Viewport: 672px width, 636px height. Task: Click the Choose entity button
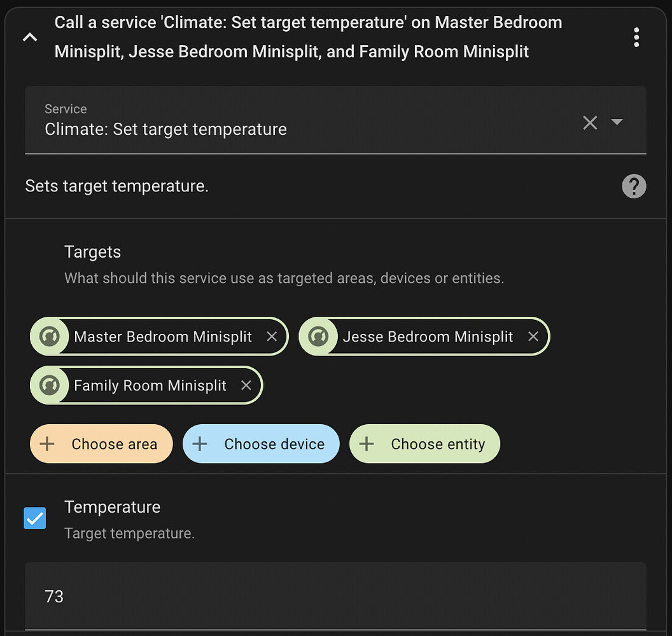coord(424,443)
